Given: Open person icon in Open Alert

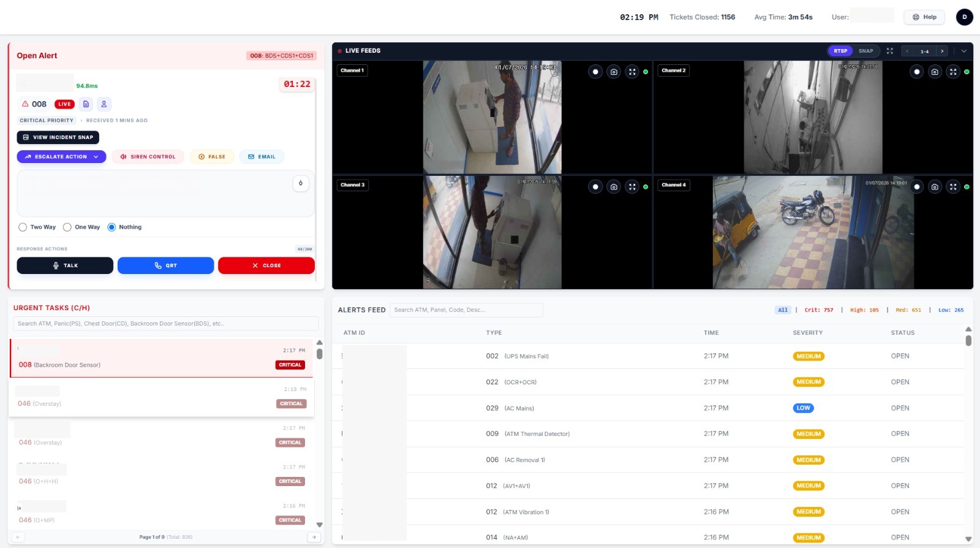Looking at the screenshot, I should pos(104,104).
